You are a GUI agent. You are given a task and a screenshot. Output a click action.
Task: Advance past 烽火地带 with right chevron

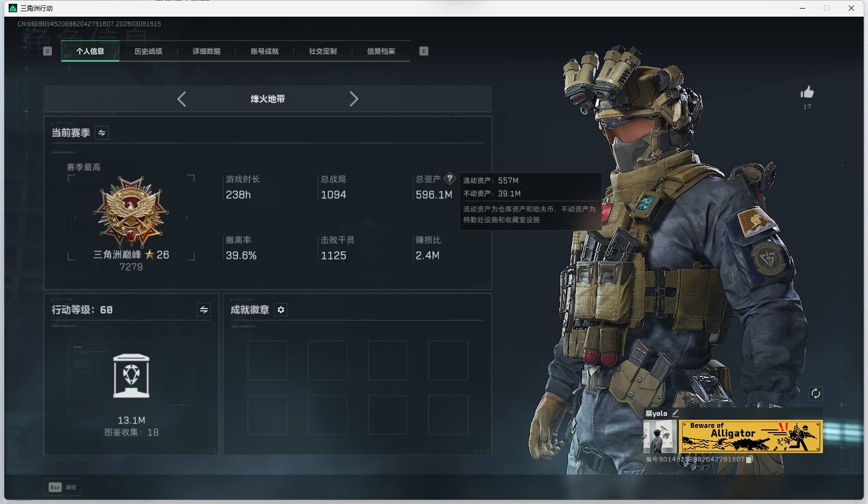pyautogui.click(x=354, y=99)
